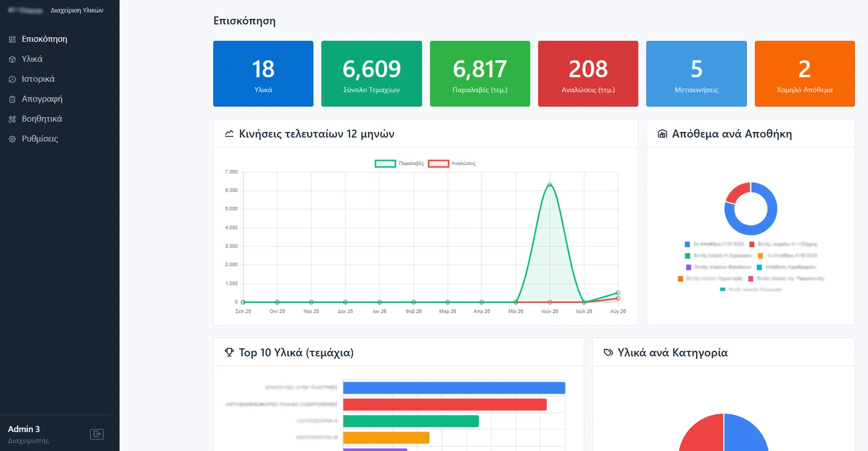
Task: Click the 7.000 y-axis label
Action: [231, 171]
